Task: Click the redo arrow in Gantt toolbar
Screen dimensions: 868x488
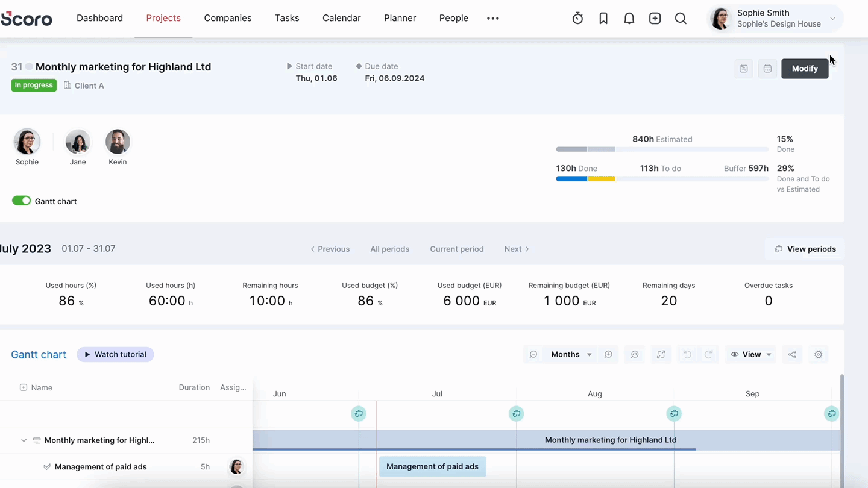Action: 709,355
